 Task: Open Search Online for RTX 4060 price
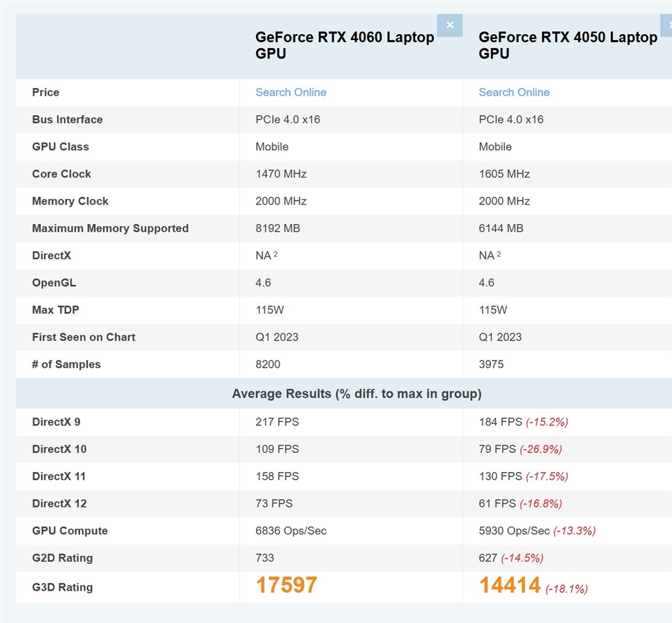pos(291,93)
